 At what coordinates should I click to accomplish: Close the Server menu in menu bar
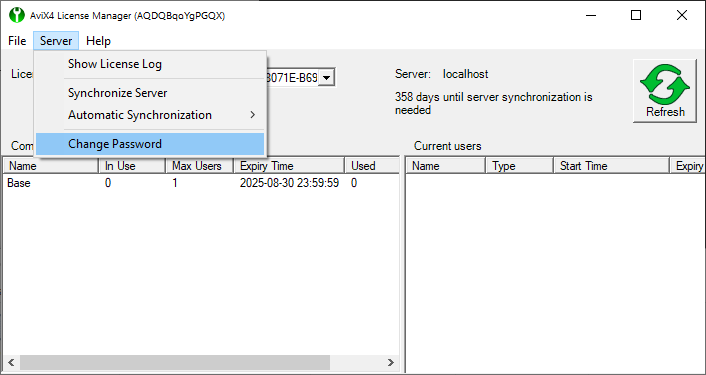click(56, 41)
